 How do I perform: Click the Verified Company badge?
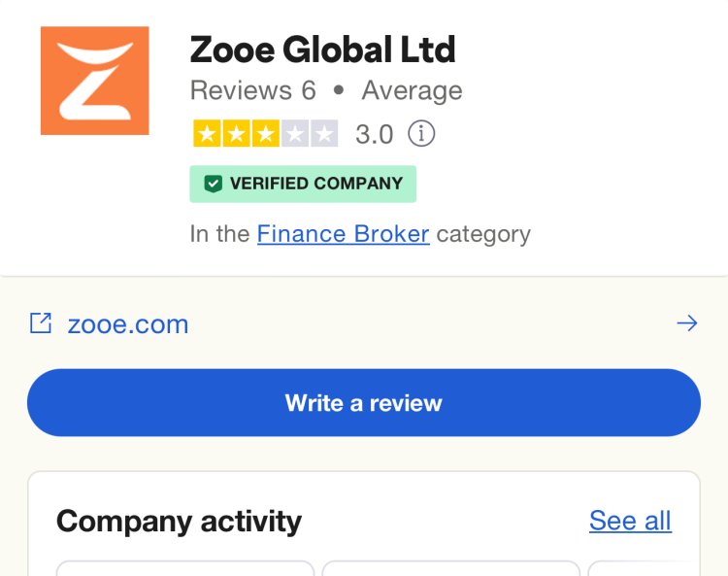(x=303, y=184)
